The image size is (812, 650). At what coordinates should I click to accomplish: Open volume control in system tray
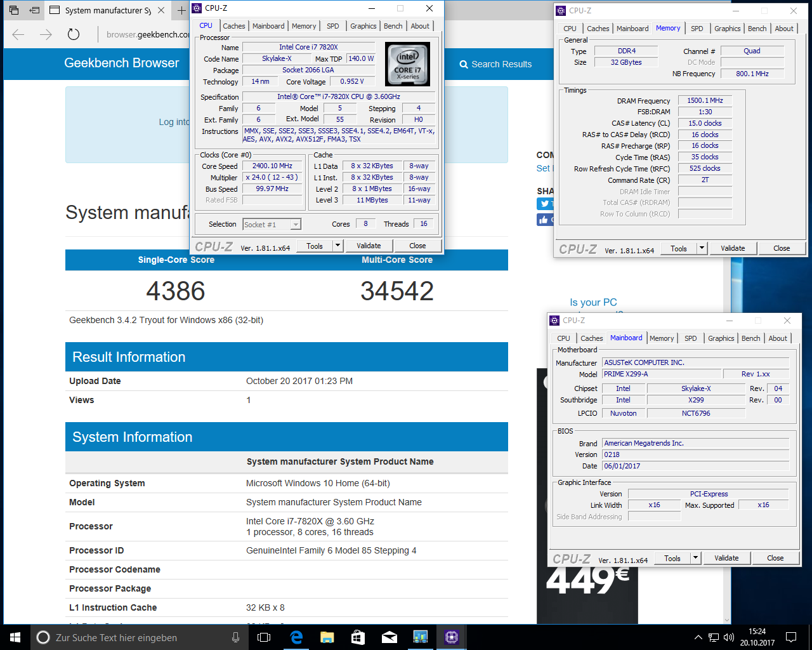point(729,637)
